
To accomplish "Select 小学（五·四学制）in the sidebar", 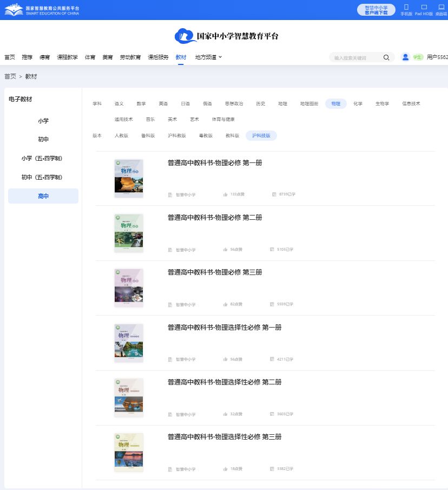I will tap(43, 158).
